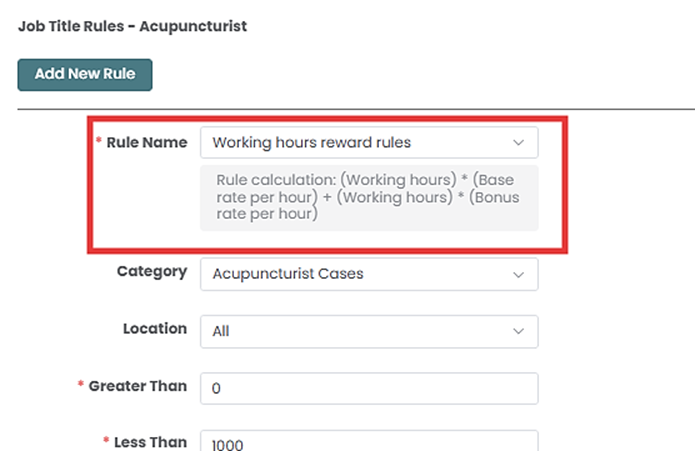Click the red asterisk beside Rule Name

[x=99, y=143]
